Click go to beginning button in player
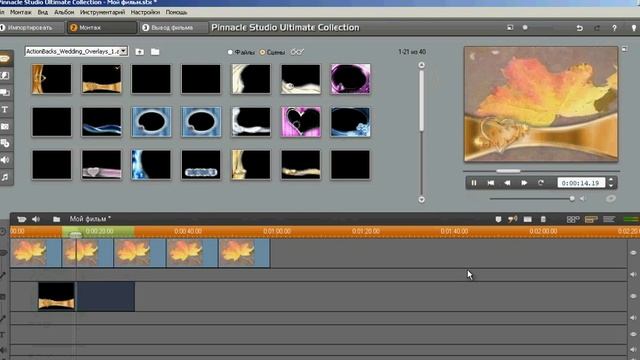This screenshot has height=360, width=640. [x=491, y=183]
